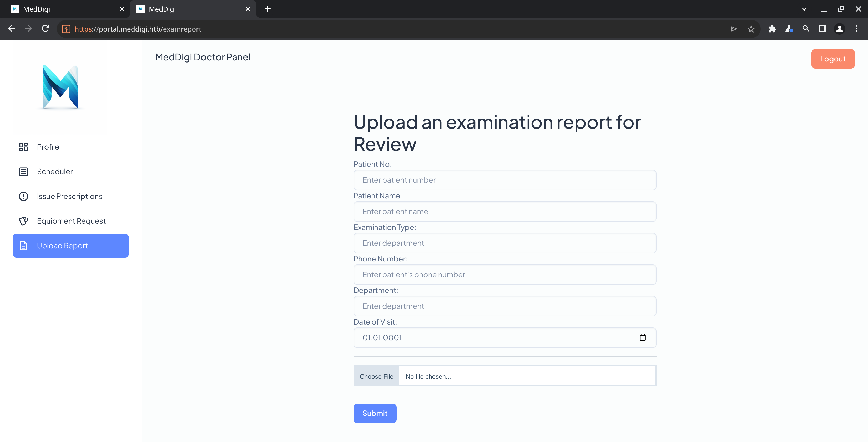
Task: Click the Submit button
Action: pos(375,413)
